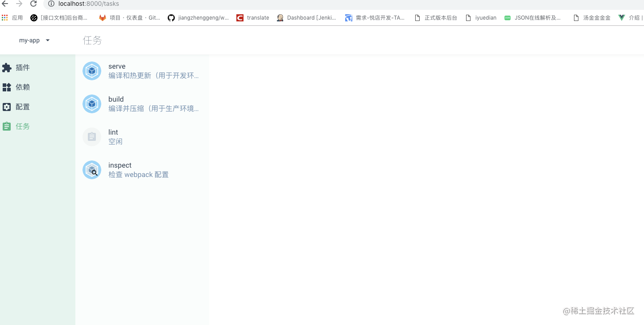
Task: Select the inspect webpack task
Action: click(x=142, y=170)
